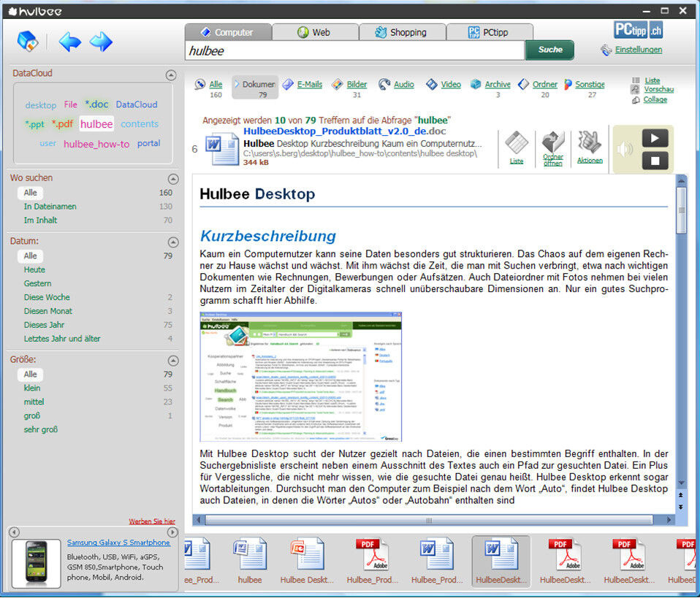Open the Einstellungen link
This screenshot has width=700, height=598.
[639, 50]
